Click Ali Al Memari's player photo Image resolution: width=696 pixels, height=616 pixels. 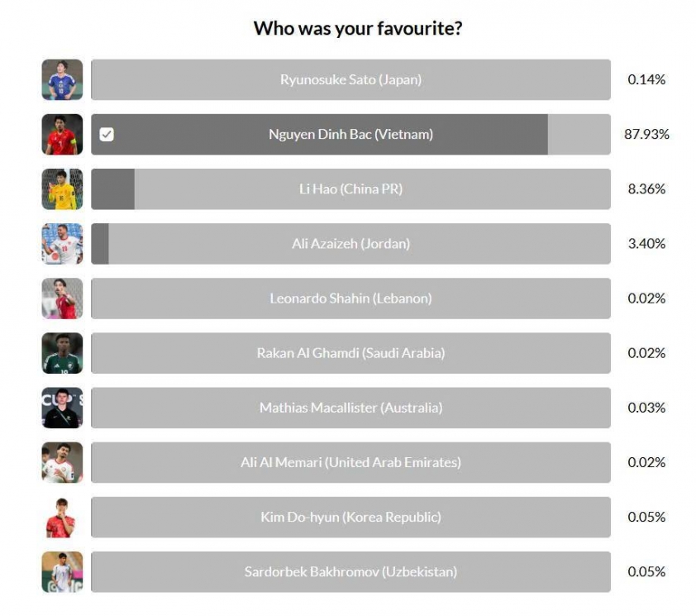pyautogui.click(x=62, y=462)
